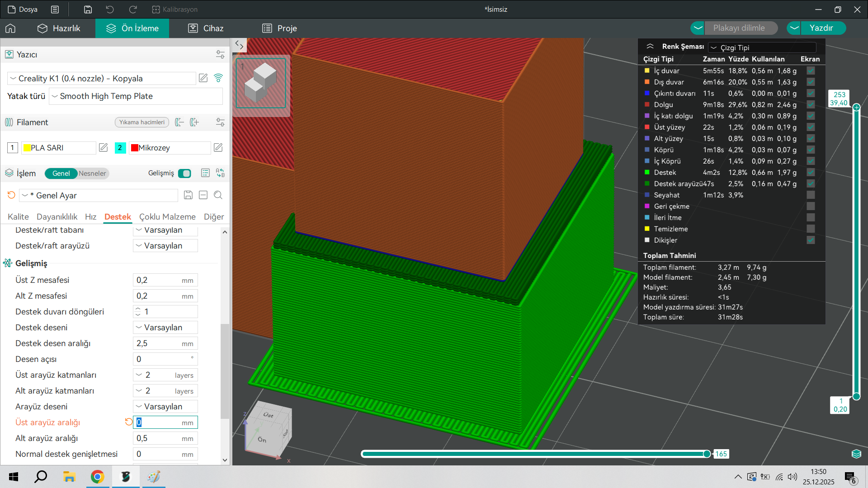Expand the Destek deseni dropdown
This screenshot has height=488, width=868.
pyautogui.click(x=165, y=328)
